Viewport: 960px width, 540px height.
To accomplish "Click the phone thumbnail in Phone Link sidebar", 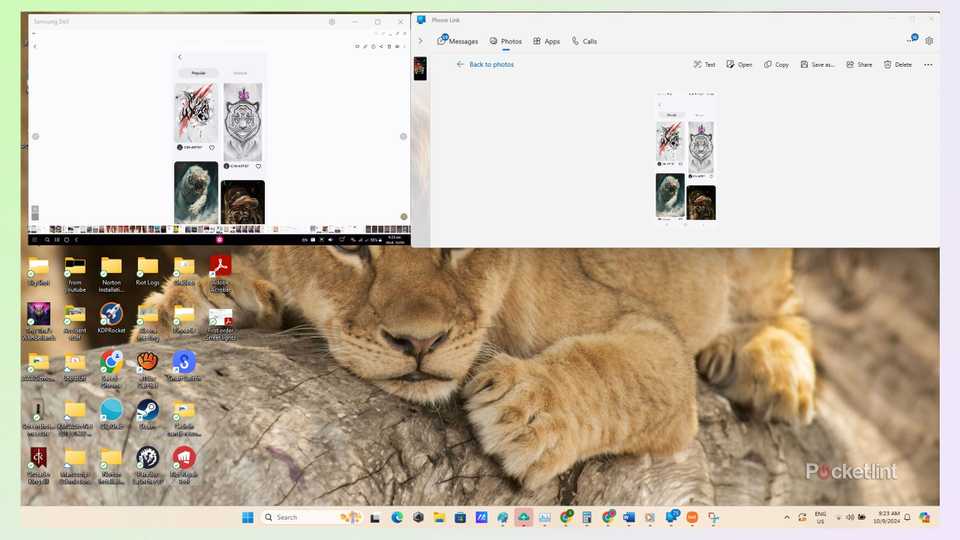I will click(x=420, y=69).
